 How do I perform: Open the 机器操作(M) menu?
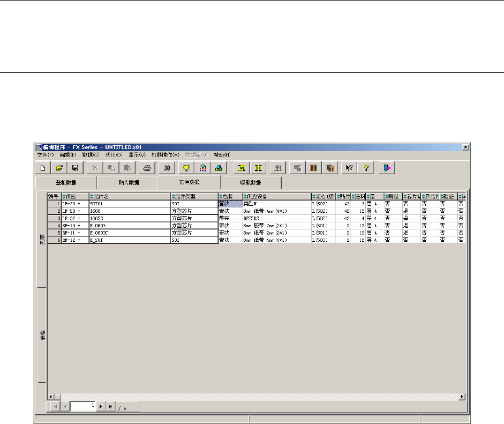tap(165, 155)
